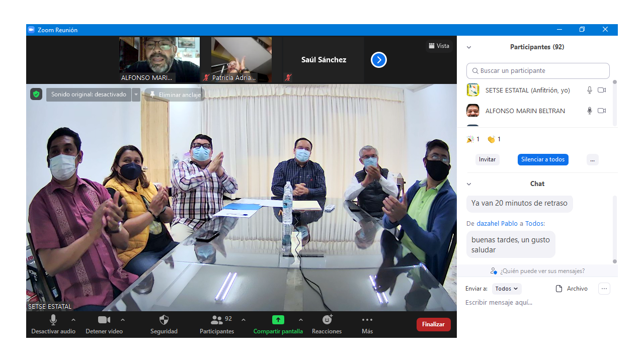The height and width of the screenshot is (362, 644).
Task: Click the microphone icon to mute audio
Action: tap(53, 320)
